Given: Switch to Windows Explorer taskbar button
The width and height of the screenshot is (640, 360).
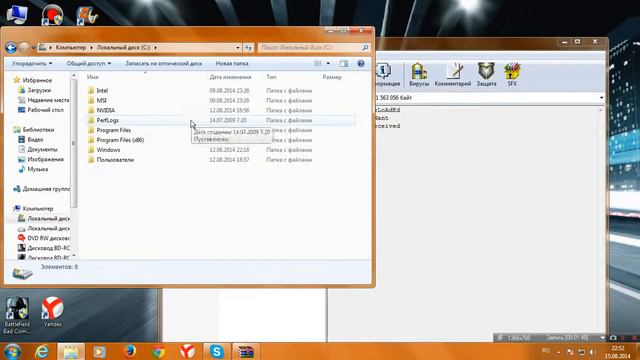Looking at the screenshot, I should [71, 351].
